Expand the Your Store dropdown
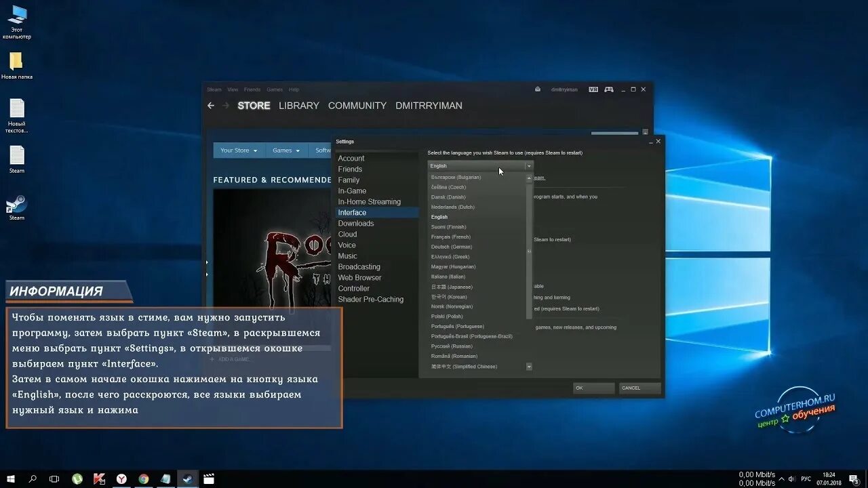868x488 pixels. pos(239,150)
